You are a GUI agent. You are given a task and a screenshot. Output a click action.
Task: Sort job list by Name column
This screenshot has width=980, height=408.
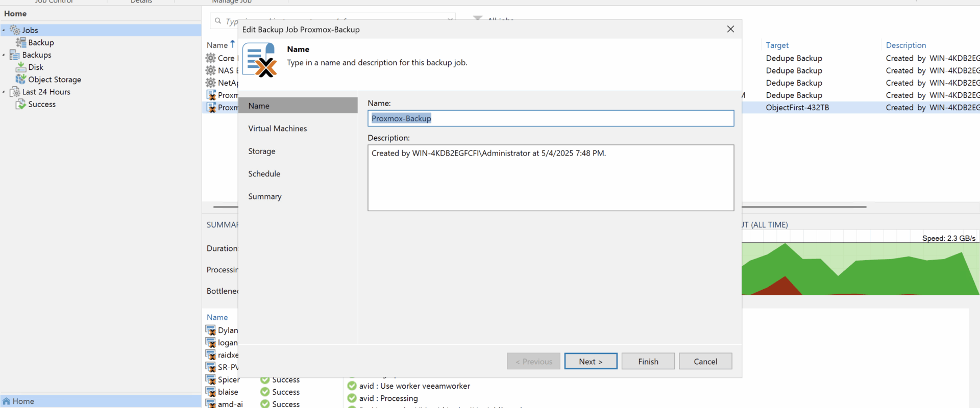coord(217,45)
